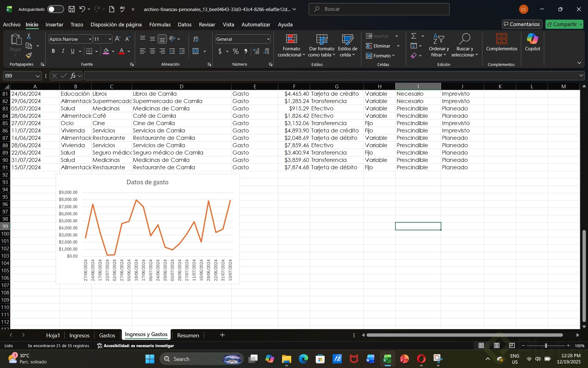Expand the Name Box dropdown arrow
The height and width of the screenshot is (368, 588).
point(38,76)
